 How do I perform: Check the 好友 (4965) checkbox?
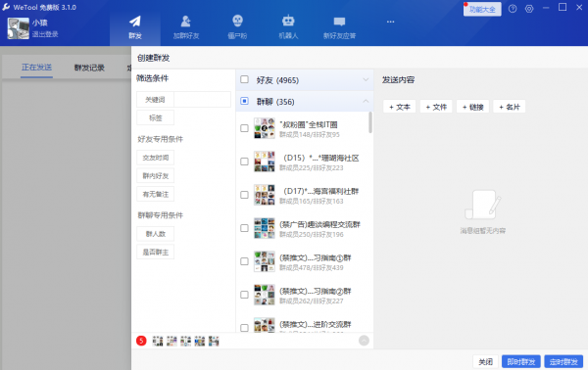click(x=244, y=79)
